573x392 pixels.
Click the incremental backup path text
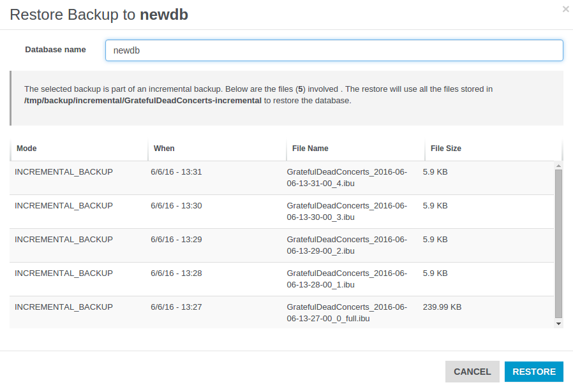point(143,101)
